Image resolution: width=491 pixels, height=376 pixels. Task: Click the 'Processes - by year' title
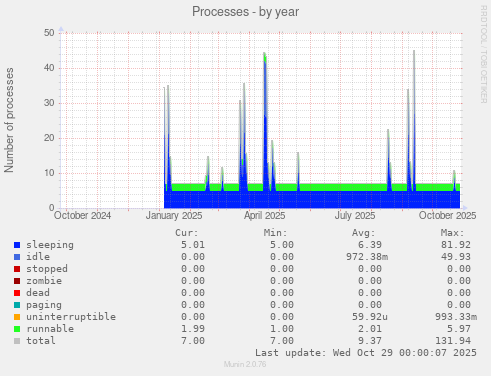[x=245, y=12]
